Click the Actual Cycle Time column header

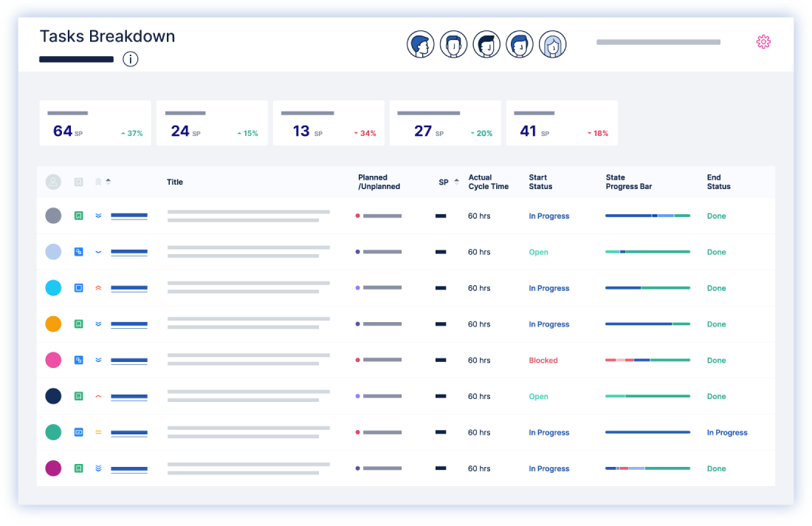[489, 182]
